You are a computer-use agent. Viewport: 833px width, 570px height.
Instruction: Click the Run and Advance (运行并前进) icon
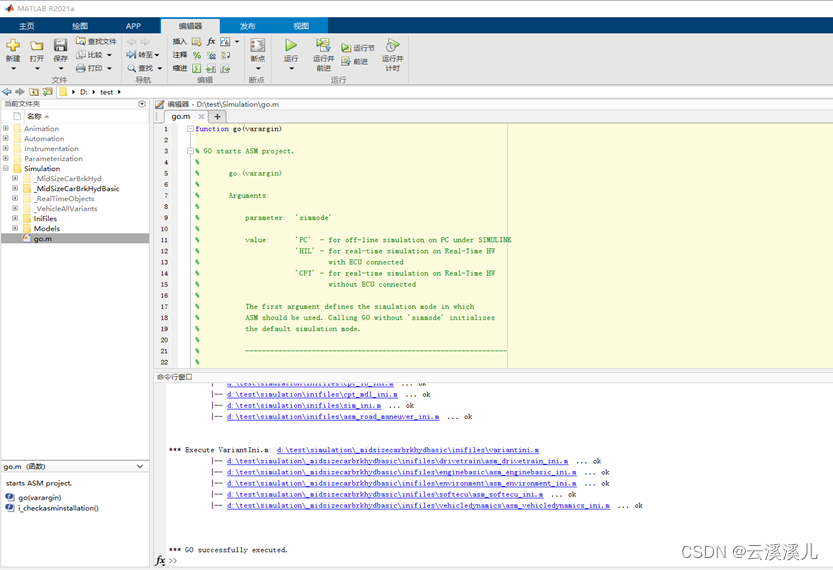point(323,45)
